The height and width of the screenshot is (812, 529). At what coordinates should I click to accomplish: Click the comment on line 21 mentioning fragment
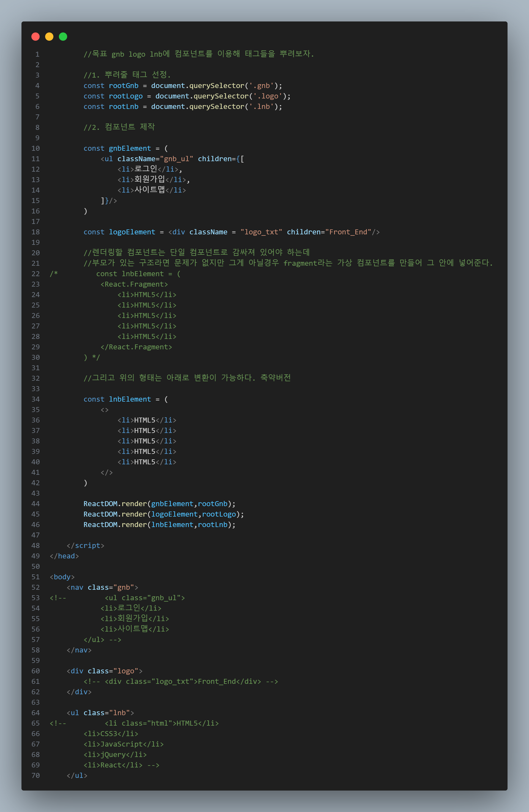pos(288,263)
